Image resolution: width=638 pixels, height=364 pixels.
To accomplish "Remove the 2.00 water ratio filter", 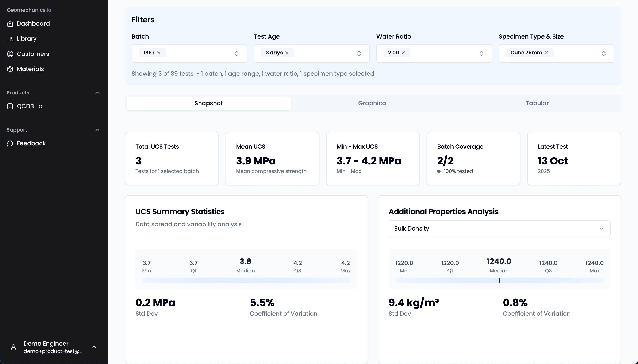I will 403,53.
